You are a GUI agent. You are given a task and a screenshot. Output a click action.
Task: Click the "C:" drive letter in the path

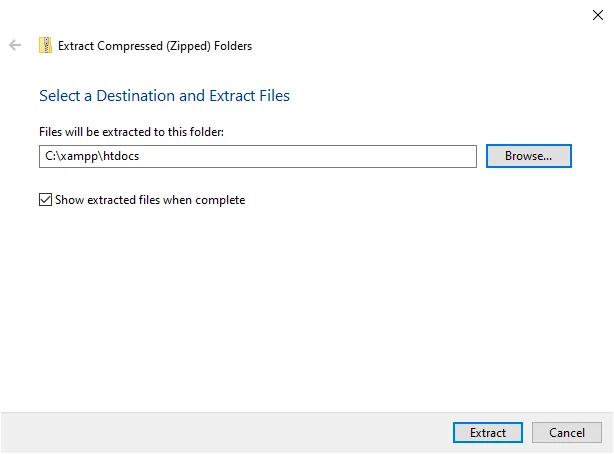[x=49, y=157]
